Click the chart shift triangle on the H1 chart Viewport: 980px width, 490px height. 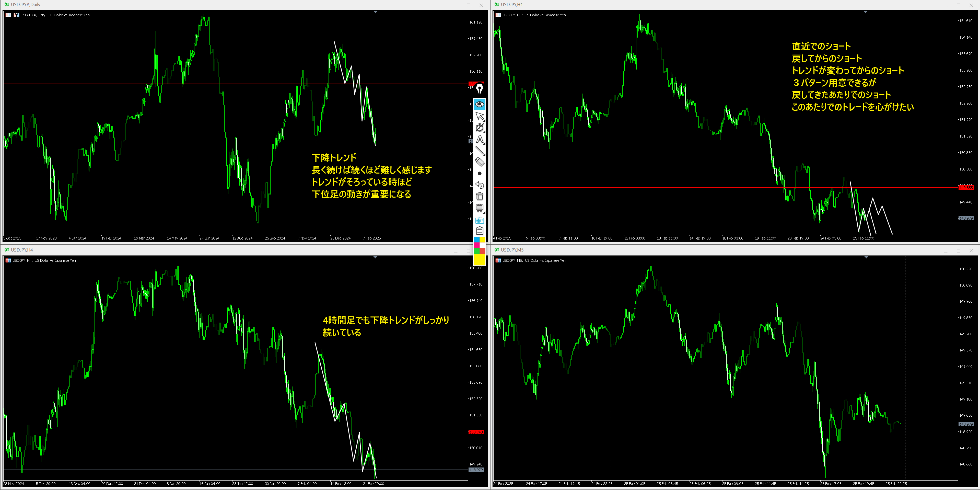click(x=865, y=12)
